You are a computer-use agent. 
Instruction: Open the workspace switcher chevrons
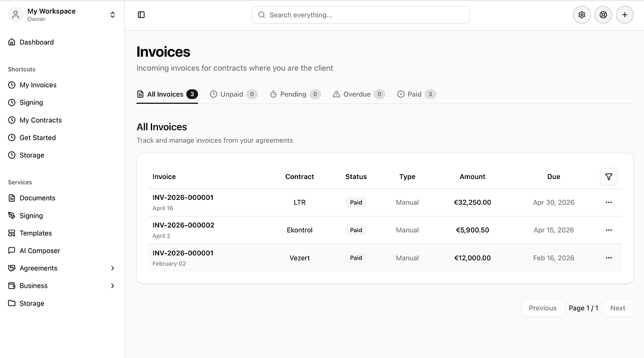click(113, 15)
